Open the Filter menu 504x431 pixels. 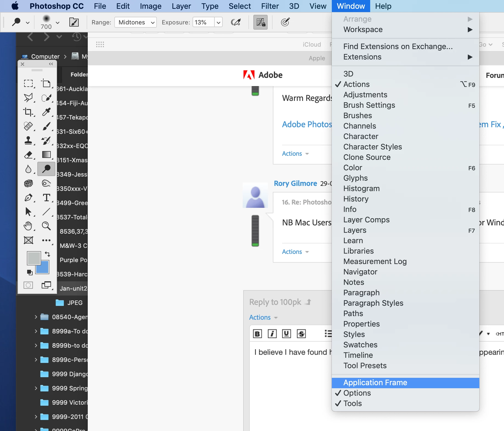point(270,6)
